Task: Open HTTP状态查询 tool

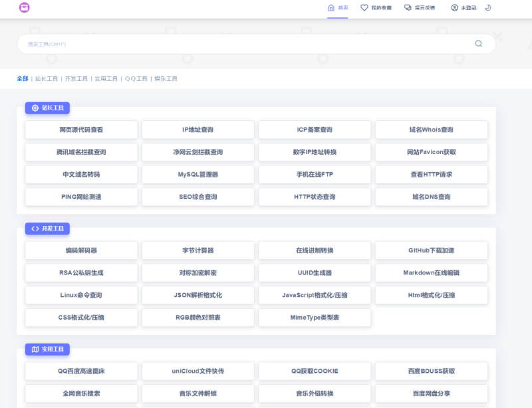Action: [x=315, y=197]
